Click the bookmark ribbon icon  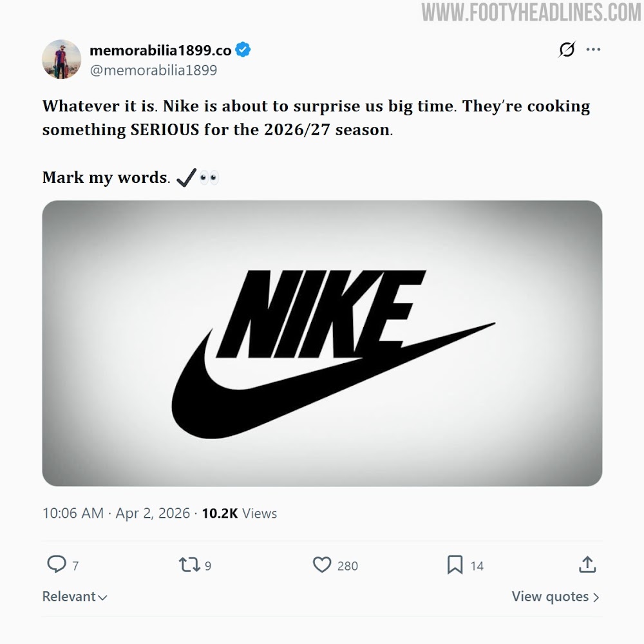(455, 565)
